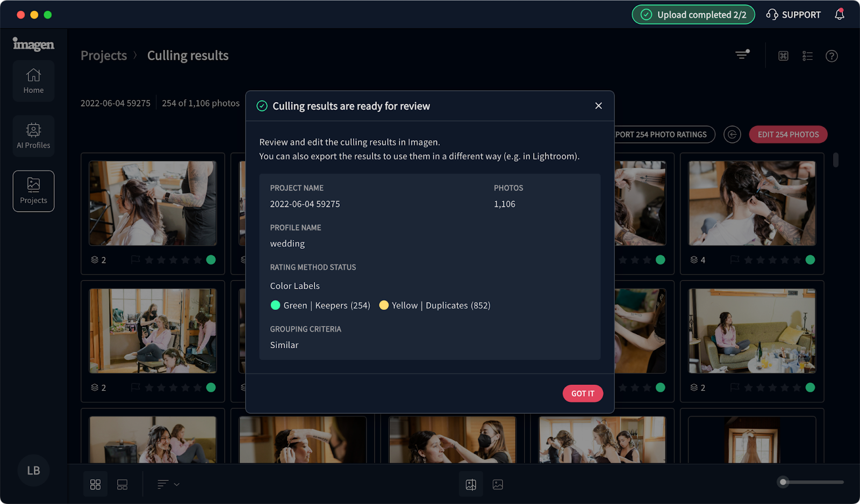Click the SUPPORT headset button

pyautogui.click(x=793, y=15)
